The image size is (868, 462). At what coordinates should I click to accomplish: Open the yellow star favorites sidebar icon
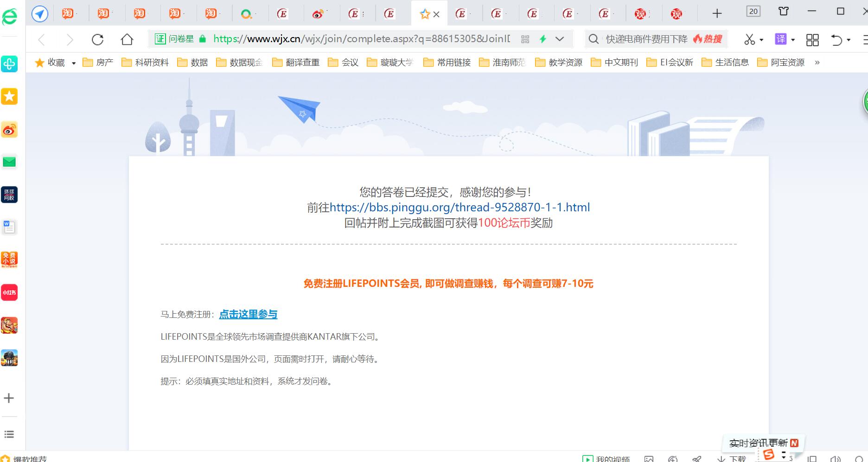[x=9, y=96]
